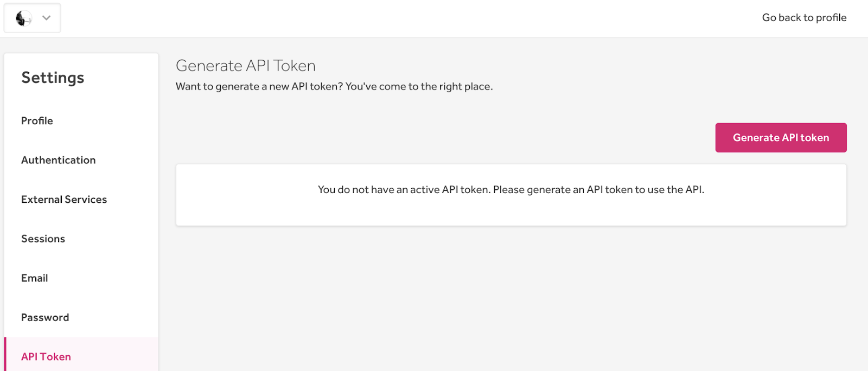Select the API Token sidebar item
This screenshot has height=371, width=868.
click(46, 356)
